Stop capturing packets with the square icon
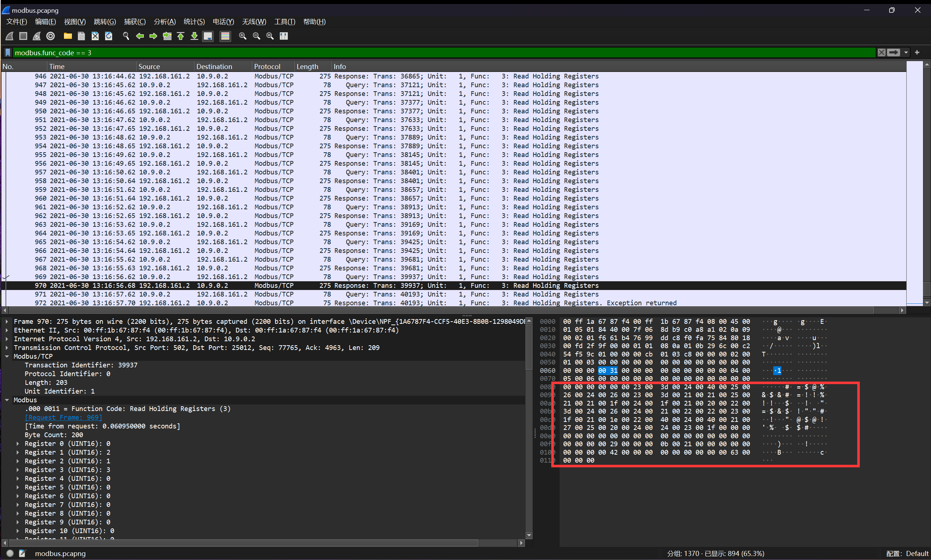This screenshot has width=931, height=560. pyautogui.click(x=23, y=36)
